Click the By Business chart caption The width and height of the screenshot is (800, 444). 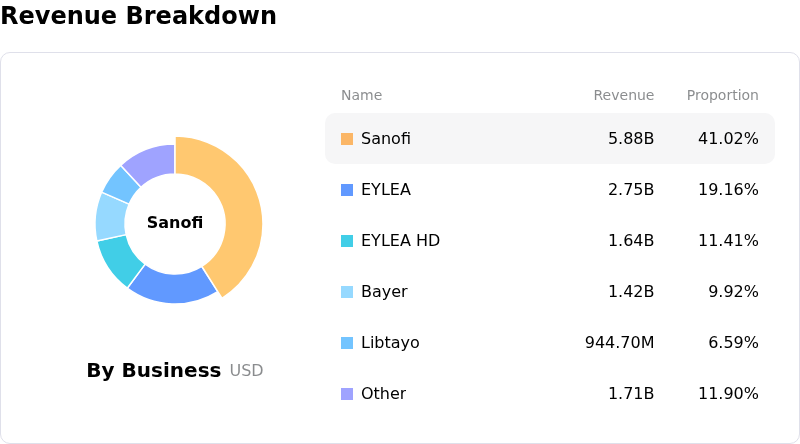coord(154,371)
